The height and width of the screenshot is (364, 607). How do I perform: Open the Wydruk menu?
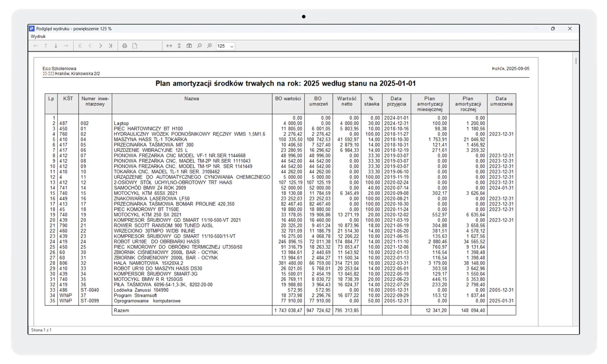coord(38,36)
